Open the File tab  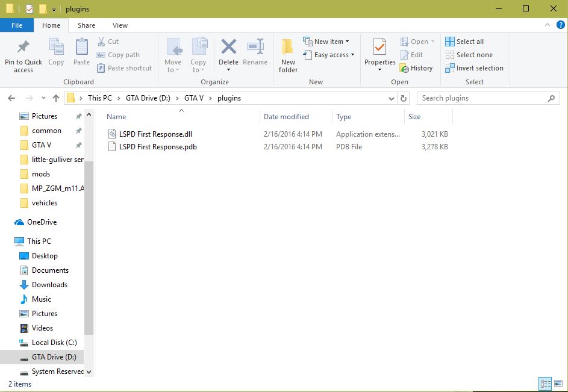pos(17,25)
